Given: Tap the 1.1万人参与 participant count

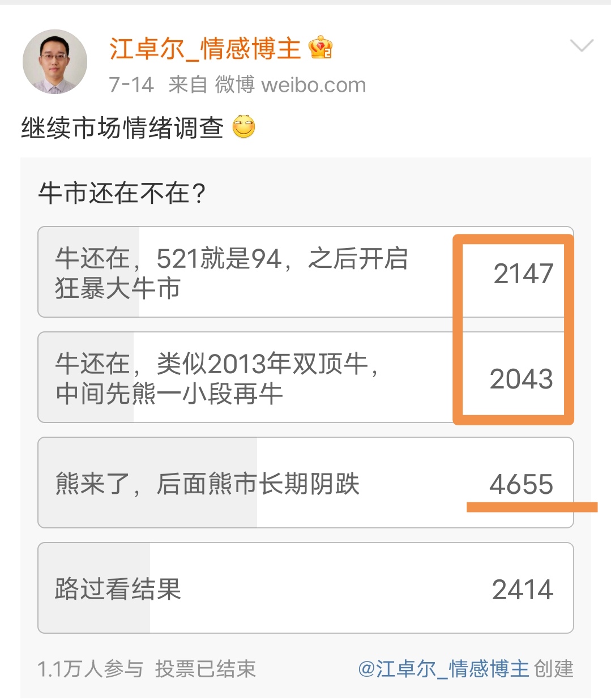Looking at the screenshot, I should [x=90, y=669].
